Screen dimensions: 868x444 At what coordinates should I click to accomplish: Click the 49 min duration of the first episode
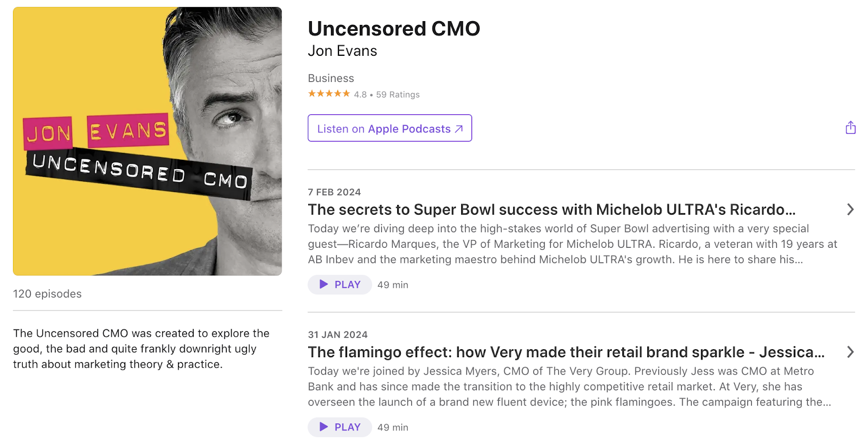[392, 284]
